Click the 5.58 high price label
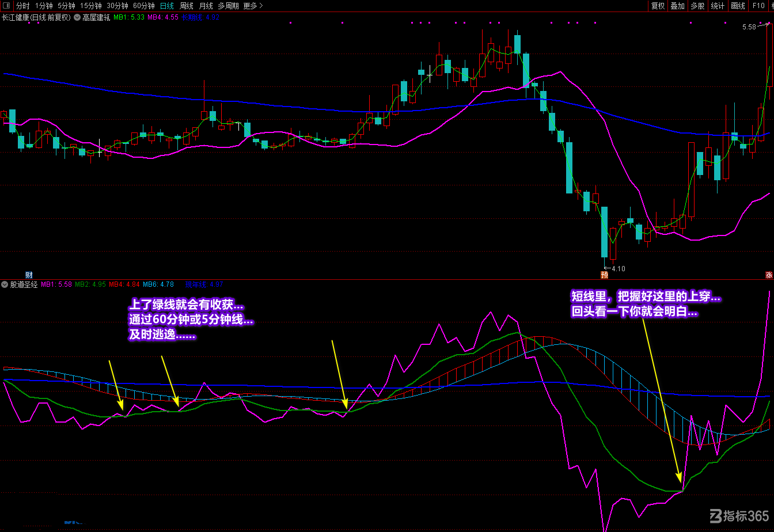 tap(749, 27)
